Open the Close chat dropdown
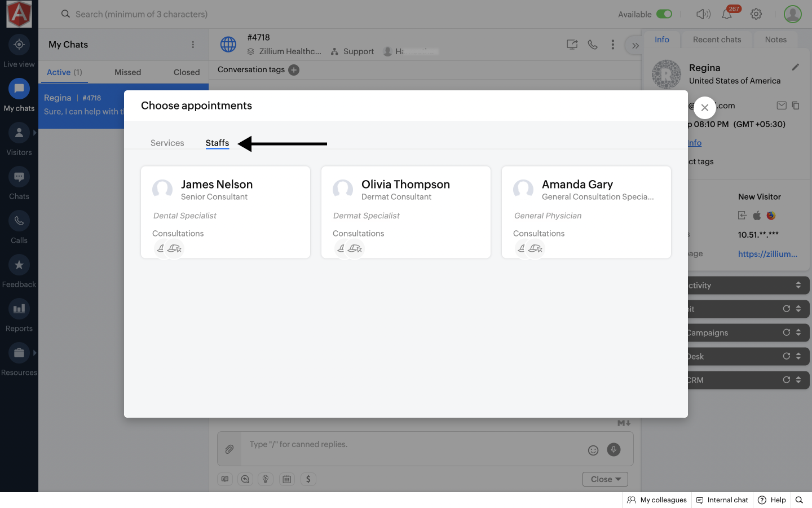 [x=605, y=479]
